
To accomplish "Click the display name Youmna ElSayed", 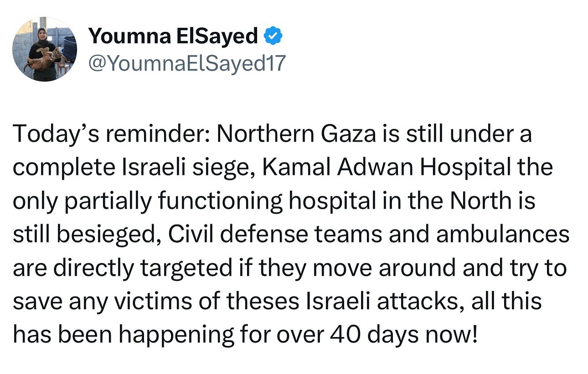I will pyautogui.click(x=173, y=36).
